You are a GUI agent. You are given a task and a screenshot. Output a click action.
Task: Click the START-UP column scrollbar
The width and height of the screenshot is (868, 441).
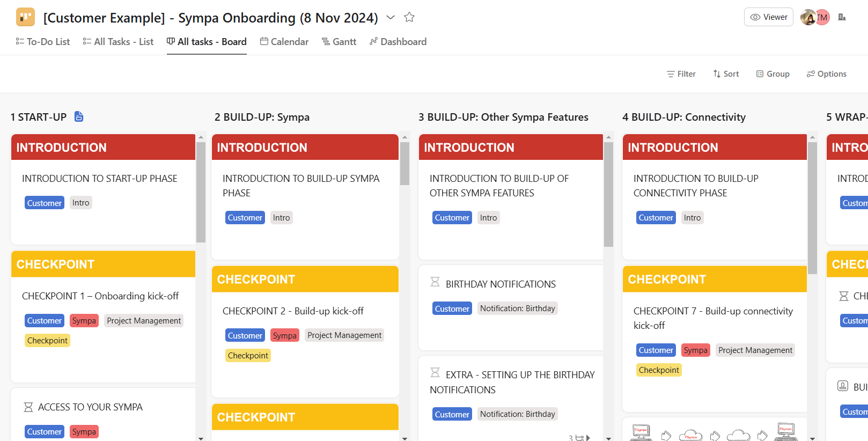tap(201, 193)
